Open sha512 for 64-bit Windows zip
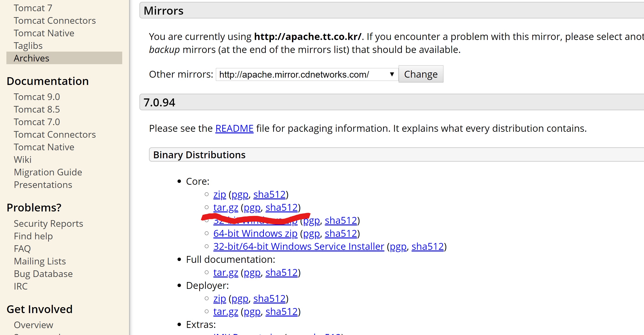This screenshot has height=335, width=644. coord(340,234)
